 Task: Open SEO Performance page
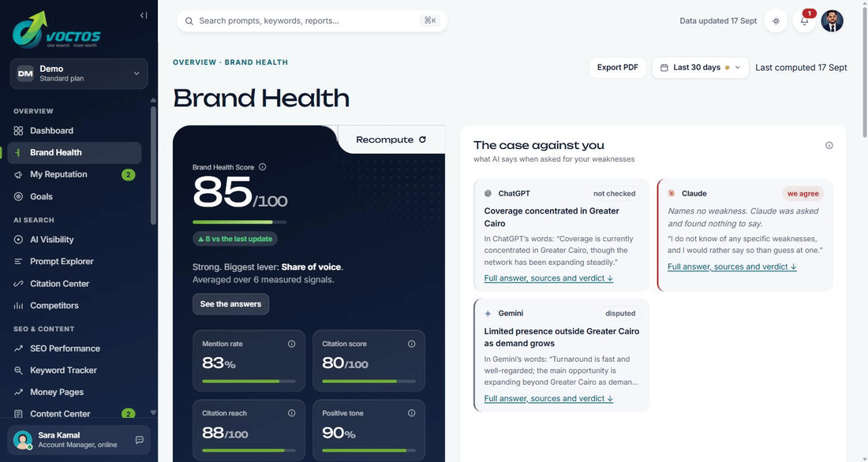[74, 348]
